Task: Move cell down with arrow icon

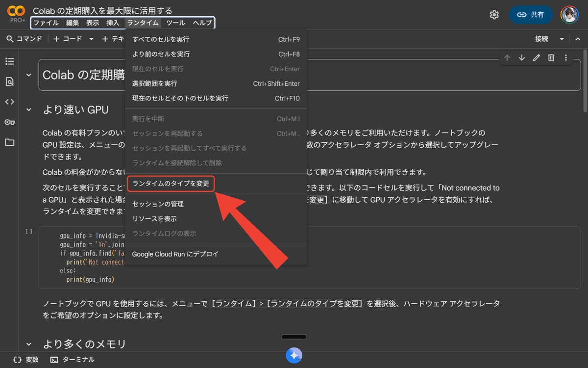Action: click(522, 58)
